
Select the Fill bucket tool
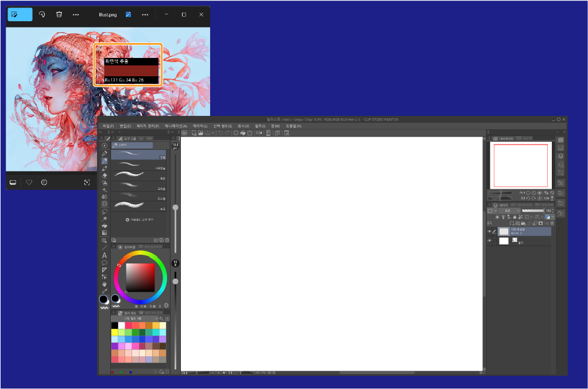click(x=105, y=225)
